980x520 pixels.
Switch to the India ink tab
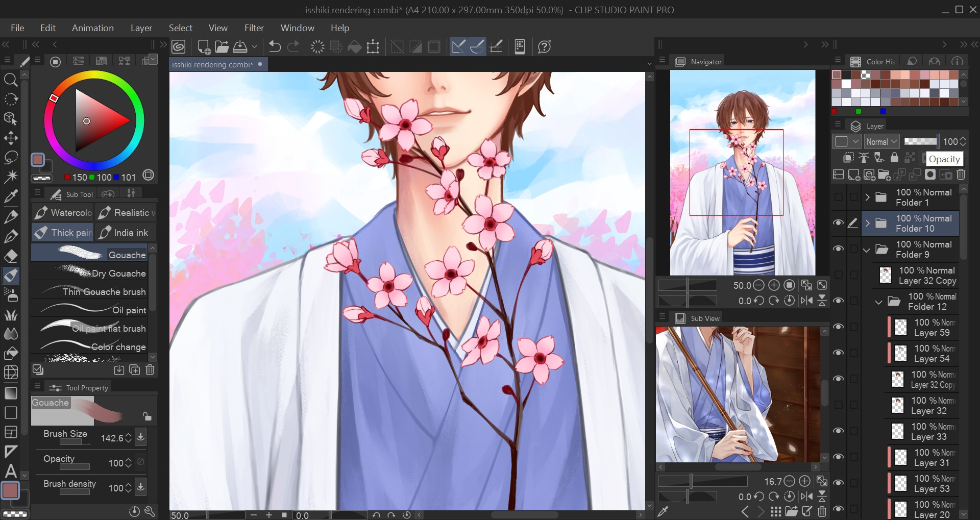point(125,233)
